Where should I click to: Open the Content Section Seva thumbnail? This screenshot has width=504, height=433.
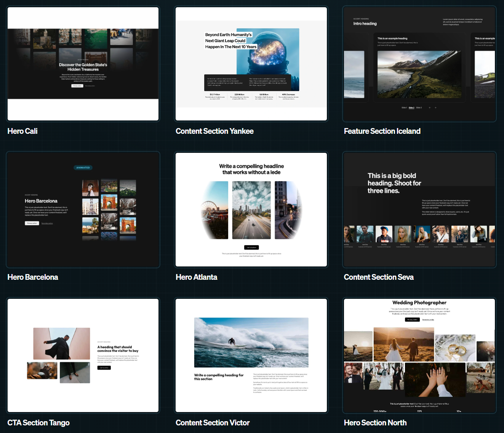click(x=419, y=210)
